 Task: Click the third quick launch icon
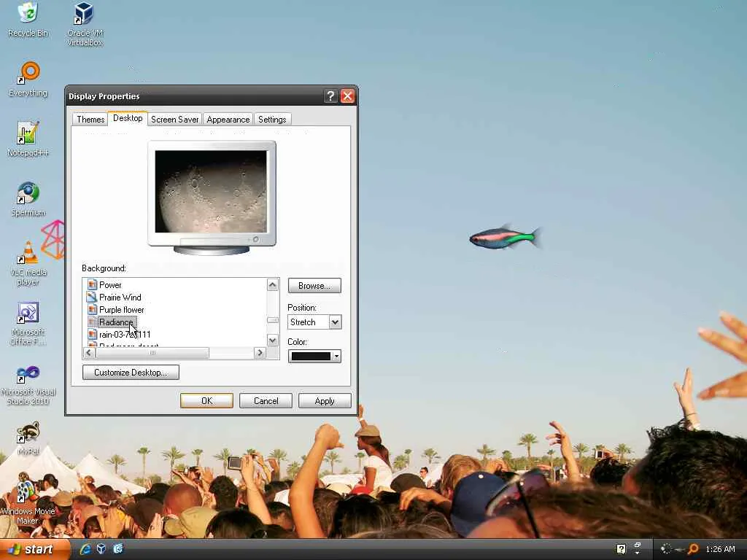(117, 548)
